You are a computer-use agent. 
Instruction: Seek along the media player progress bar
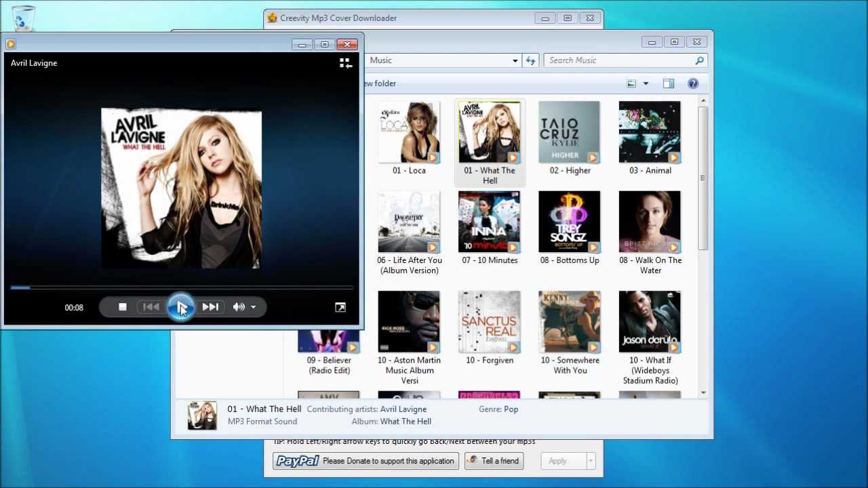[x=181, y=288]
